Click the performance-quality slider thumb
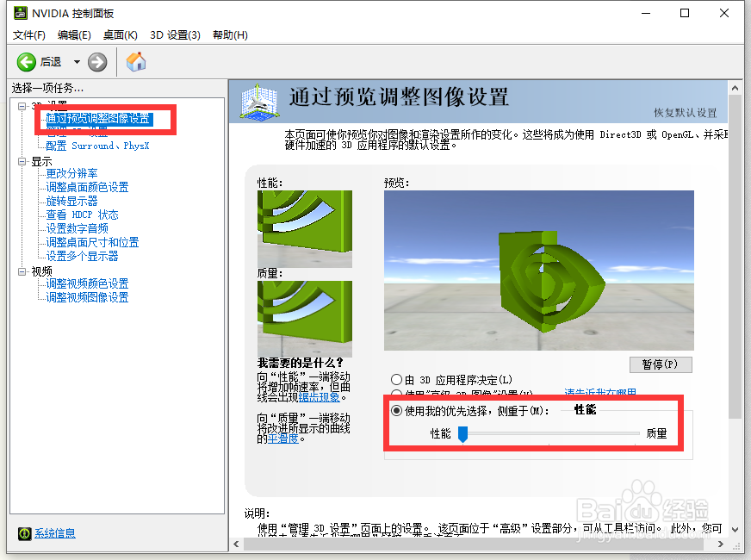751x560 pixels. click(x=462, y=434)
